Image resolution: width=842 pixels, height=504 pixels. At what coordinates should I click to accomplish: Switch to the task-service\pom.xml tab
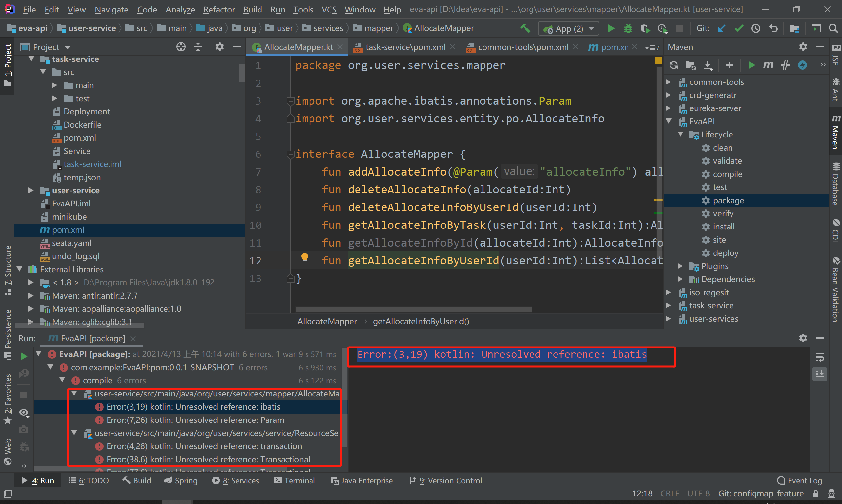pos(405,47)
